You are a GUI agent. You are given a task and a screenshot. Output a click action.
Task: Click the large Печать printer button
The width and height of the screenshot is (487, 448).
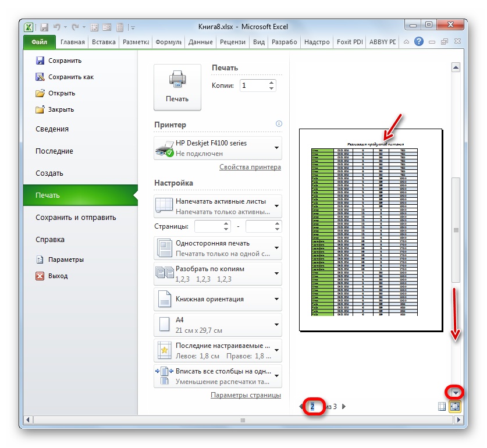click(177, 87)
